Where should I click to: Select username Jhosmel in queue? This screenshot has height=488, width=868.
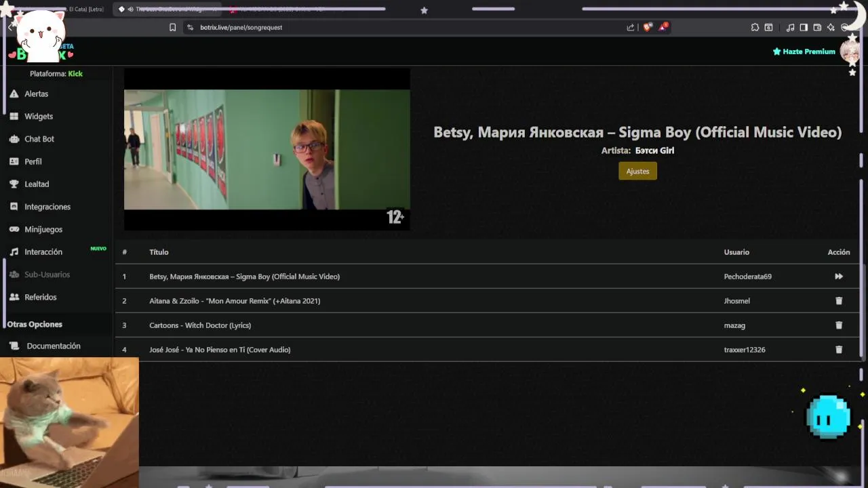tap(737, 301)
